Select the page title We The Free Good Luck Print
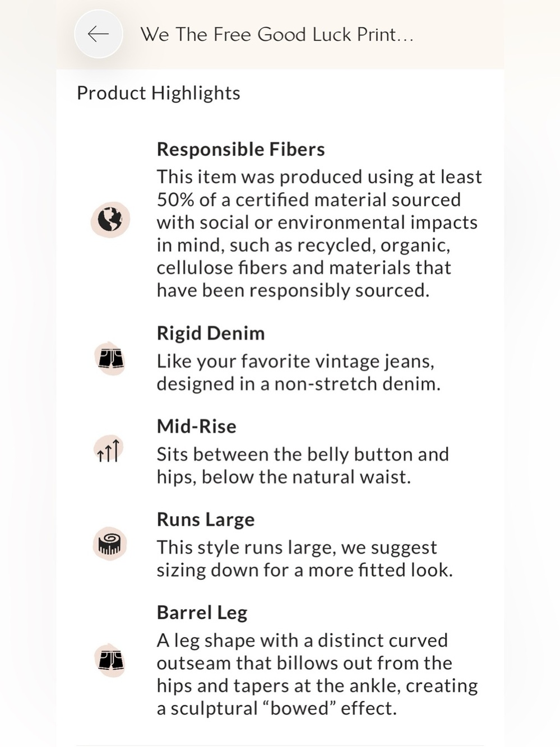This screenshot has height=747, width=560. [x=277, y=35]
